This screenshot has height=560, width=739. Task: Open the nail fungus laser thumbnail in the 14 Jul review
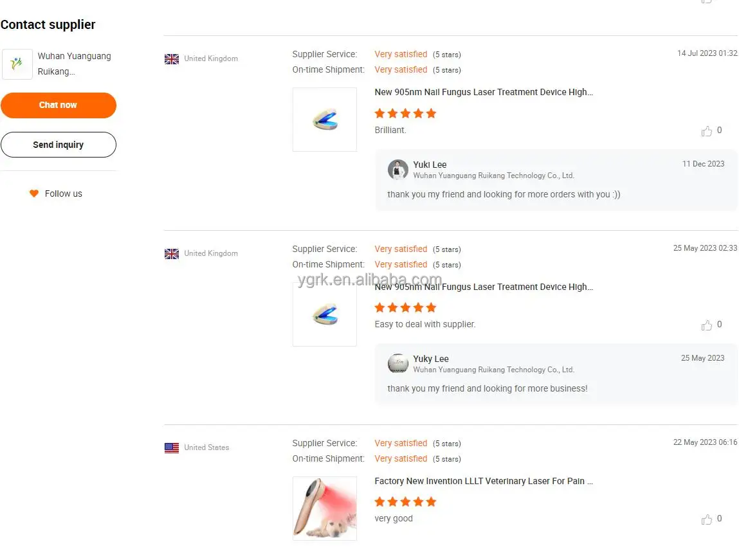pyautogui.click(x=325, y=120)
